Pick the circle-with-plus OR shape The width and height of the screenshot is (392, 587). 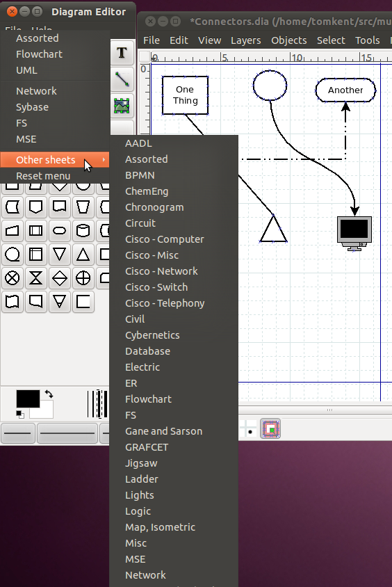[x=83, y=278]
